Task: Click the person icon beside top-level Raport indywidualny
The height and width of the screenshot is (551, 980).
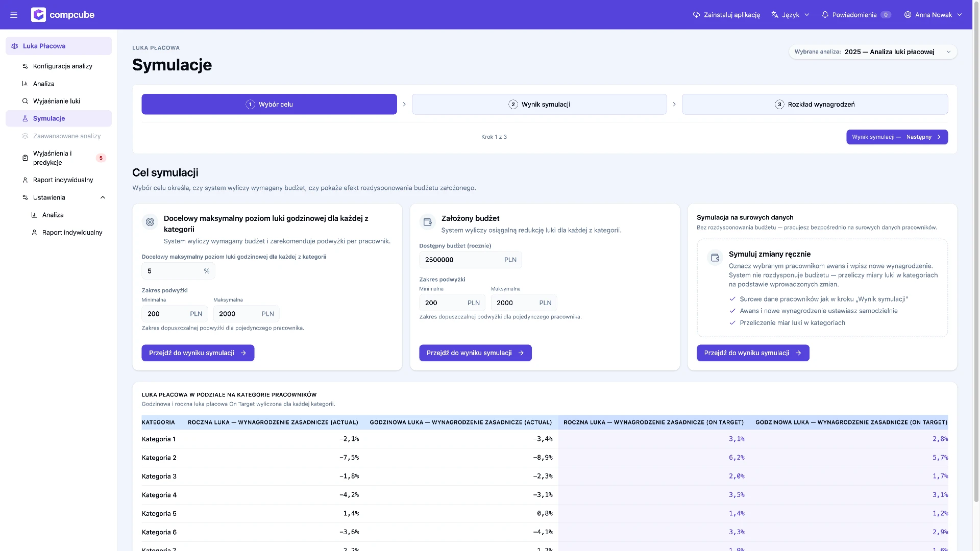Action: coord(25,180)
